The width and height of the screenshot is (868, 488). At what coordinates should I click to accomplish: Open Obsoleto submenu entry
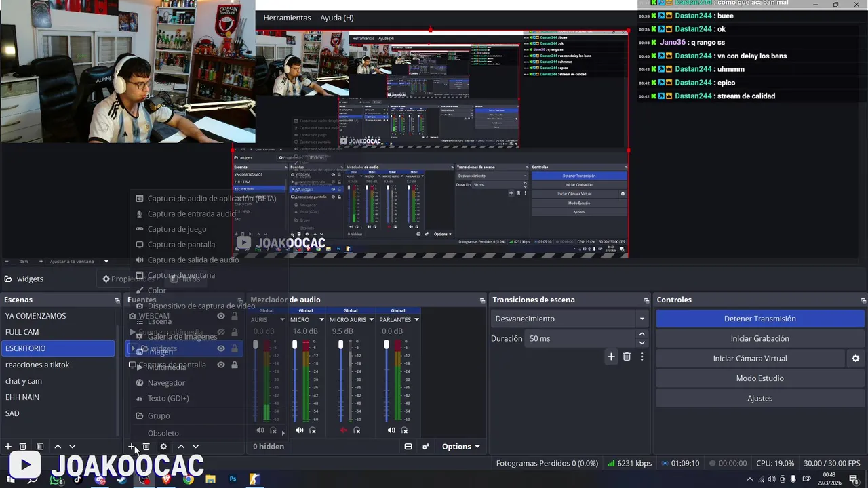[x=163, y=434]
